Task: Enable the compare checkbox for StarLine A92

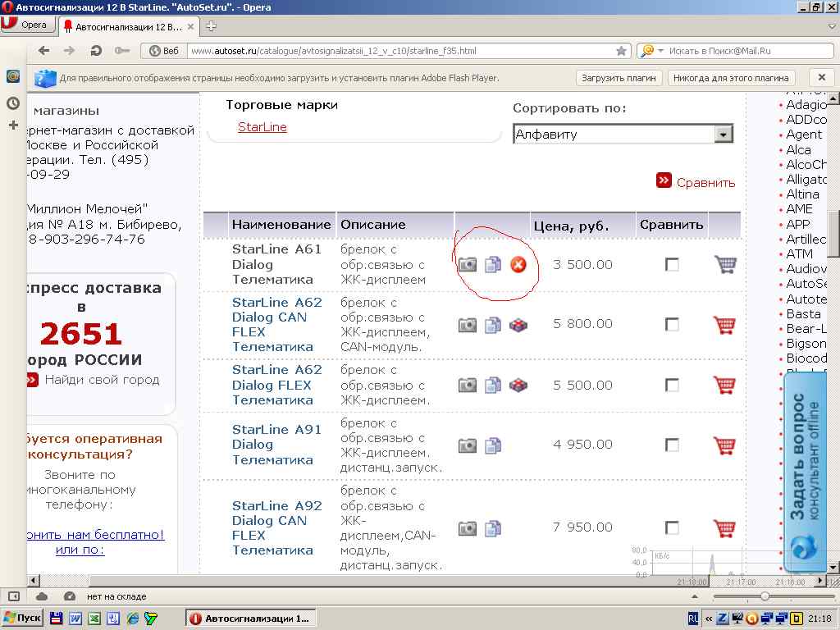Action: 672,527
